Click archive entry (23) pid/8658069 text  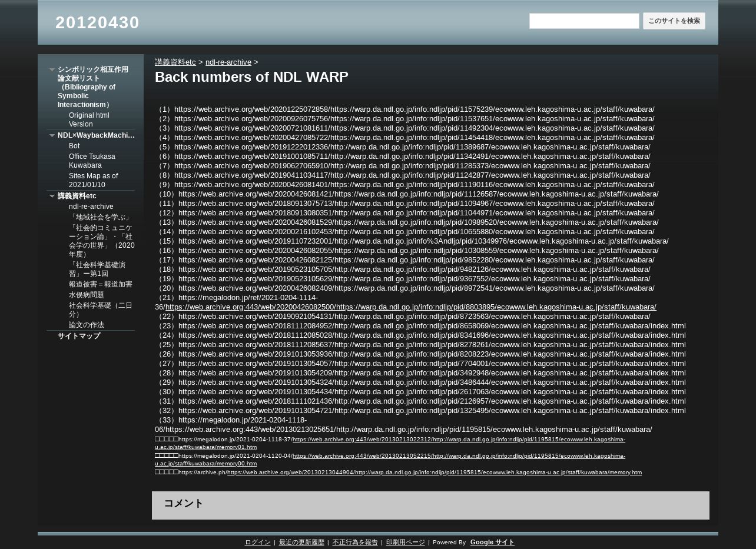(420, 326)
